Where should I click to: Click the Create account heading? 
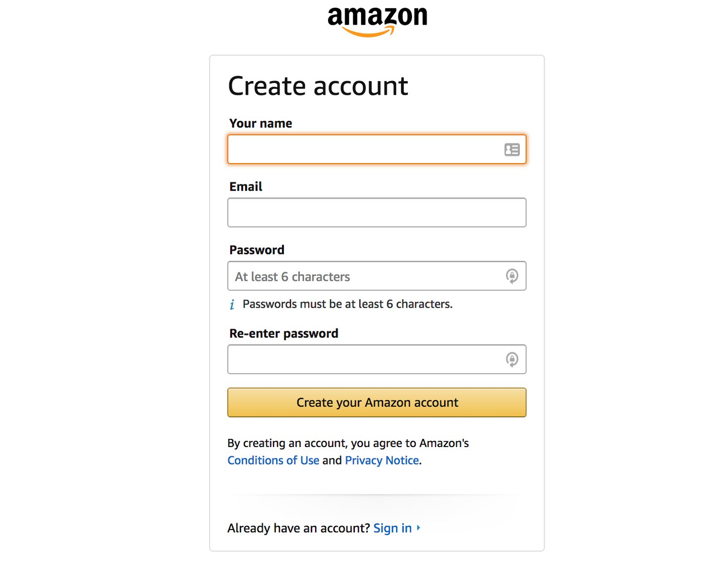[318, 86]
